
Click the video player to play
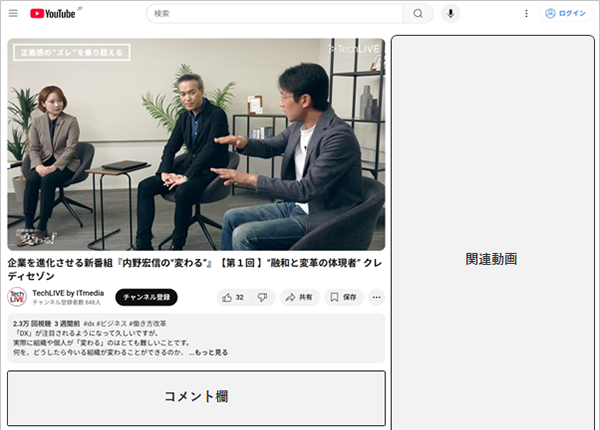coord(196,144)
